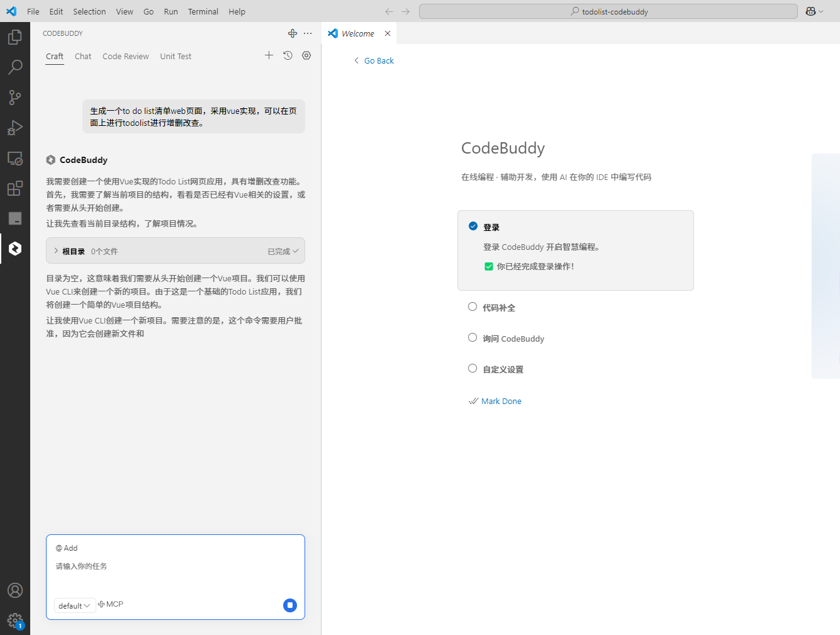840x635 pixels.
Task: Click the CODEBUDDY panel title
Action: point(63,33)
